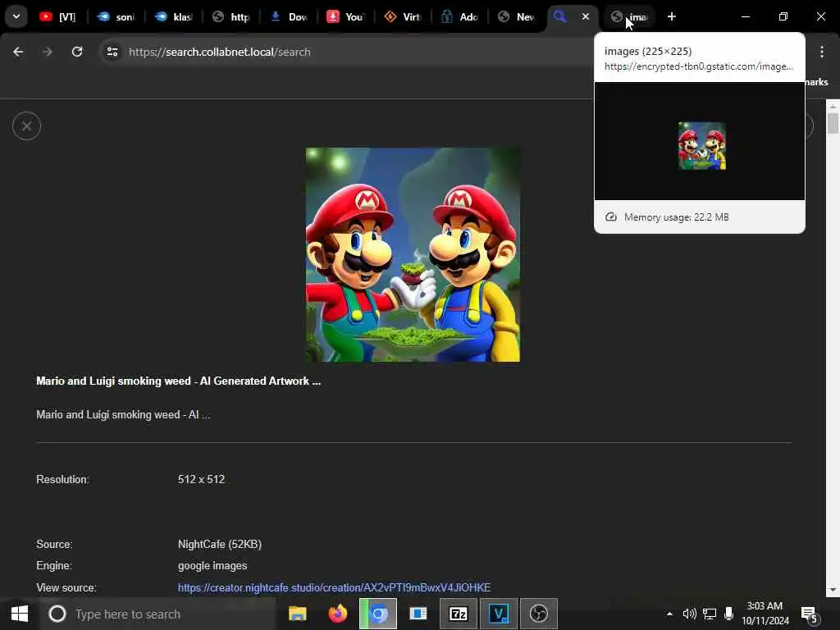
Task: Show hidden system tray icons
Action: coord(669,614)
